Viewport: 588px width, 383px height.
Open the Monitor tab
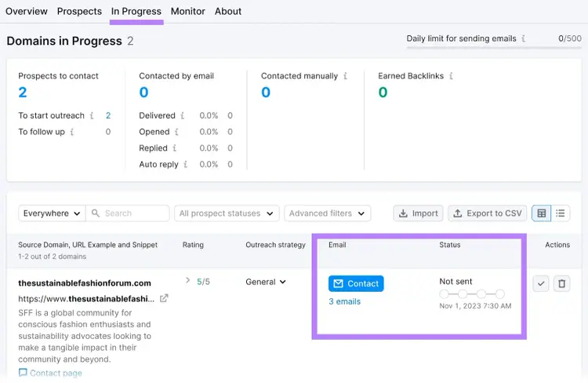coord(188,11)
